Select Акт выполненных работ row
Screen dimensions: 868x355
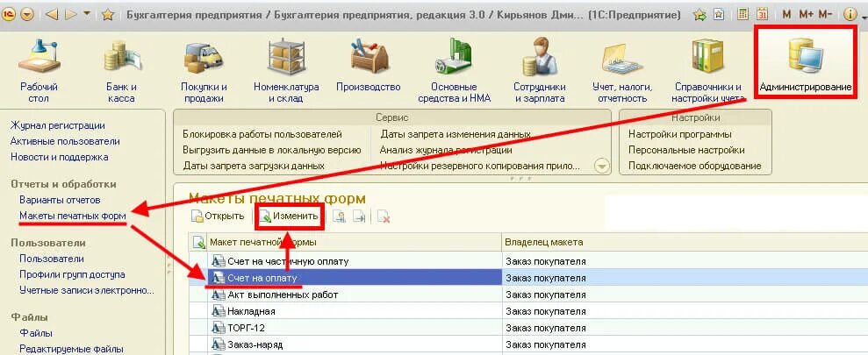(528, 295)
